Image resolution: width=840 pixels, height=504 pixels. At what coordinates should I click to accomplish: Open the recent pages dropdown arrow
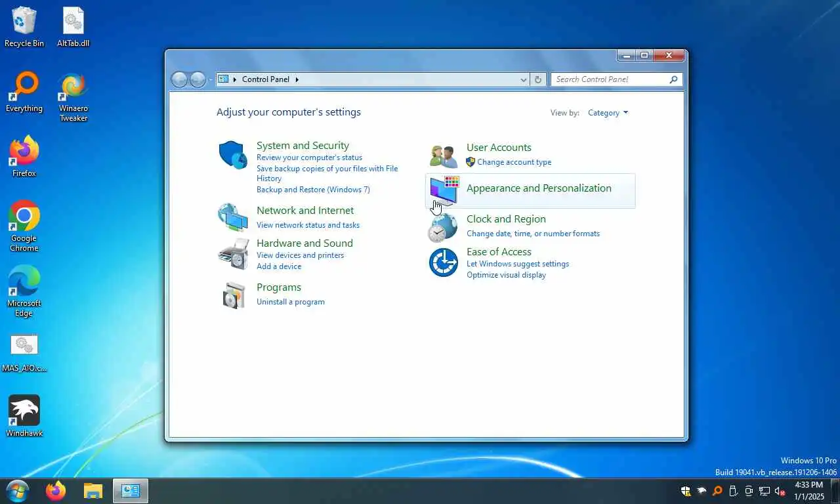coord(211,79)
